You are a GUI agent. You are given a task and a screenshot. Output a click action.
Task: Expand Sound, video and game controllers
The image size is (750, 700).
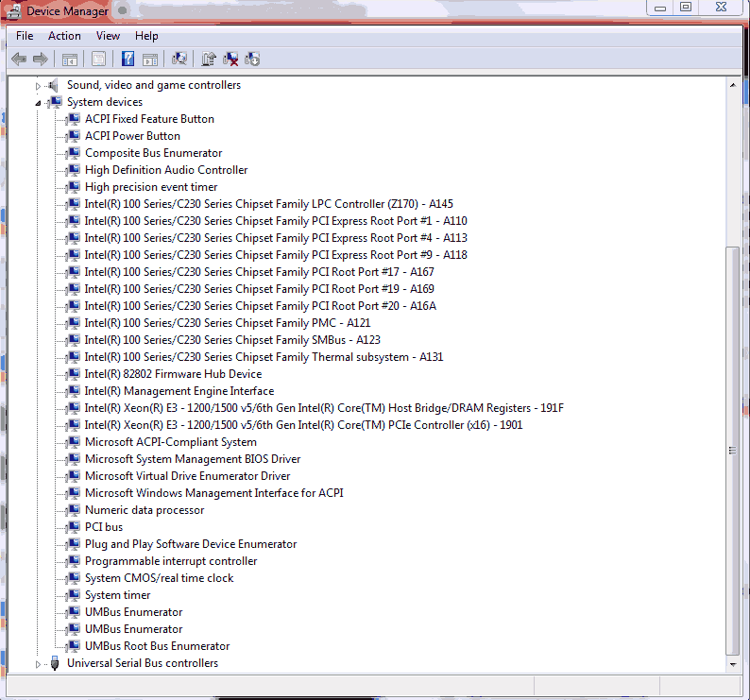click(x=38, y=86)
